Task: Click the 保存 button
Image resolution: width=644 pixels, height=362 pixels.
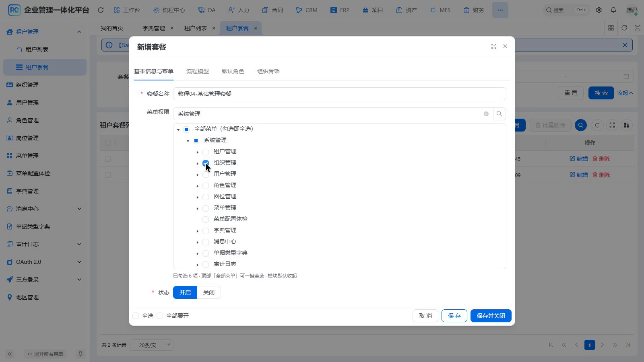Action: coord(454,316)
